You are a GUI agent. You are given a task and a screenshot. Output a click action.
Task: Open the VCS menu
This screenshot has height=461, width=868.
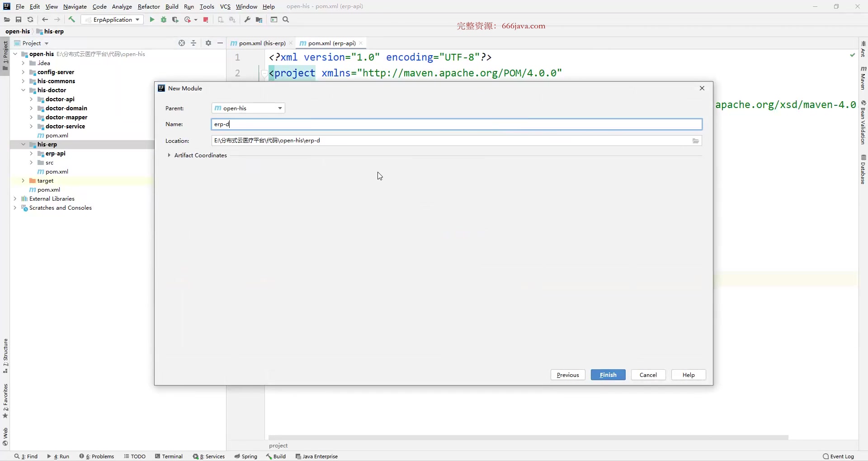(x=225, y=6)
